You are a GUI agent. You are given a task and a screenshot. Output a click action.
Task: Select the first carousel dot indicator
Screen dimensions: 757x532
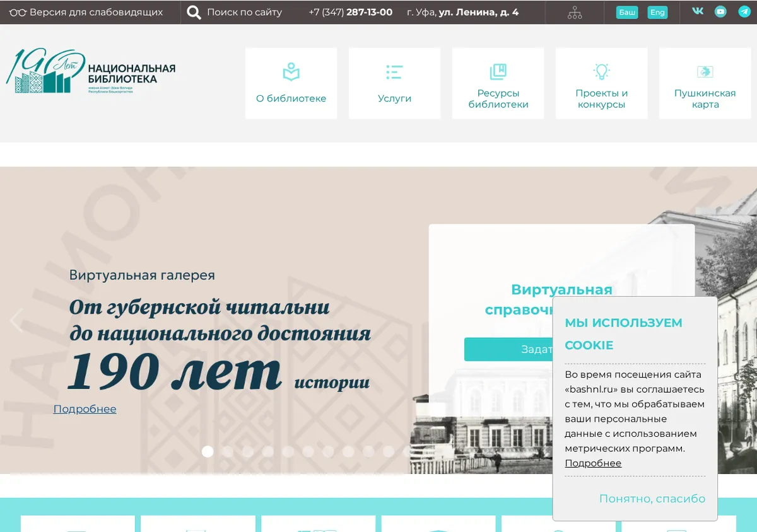click(208, 451)
